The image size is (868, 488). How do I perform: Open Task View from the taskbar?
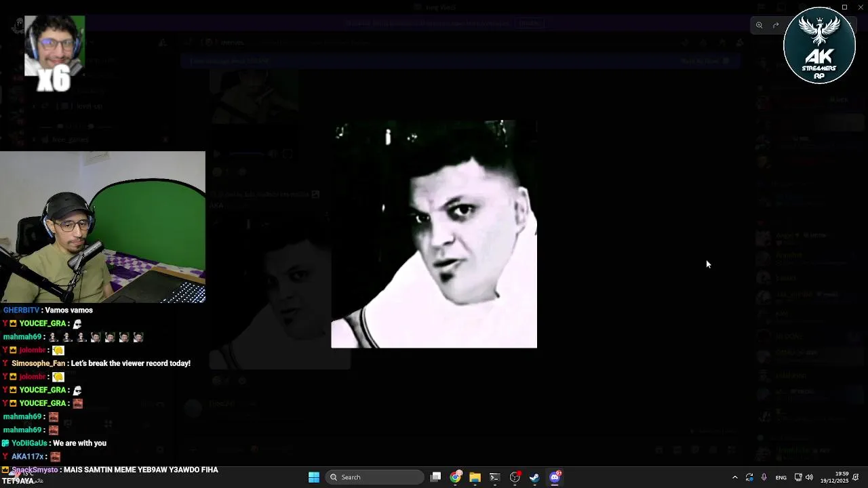(436, 477)
